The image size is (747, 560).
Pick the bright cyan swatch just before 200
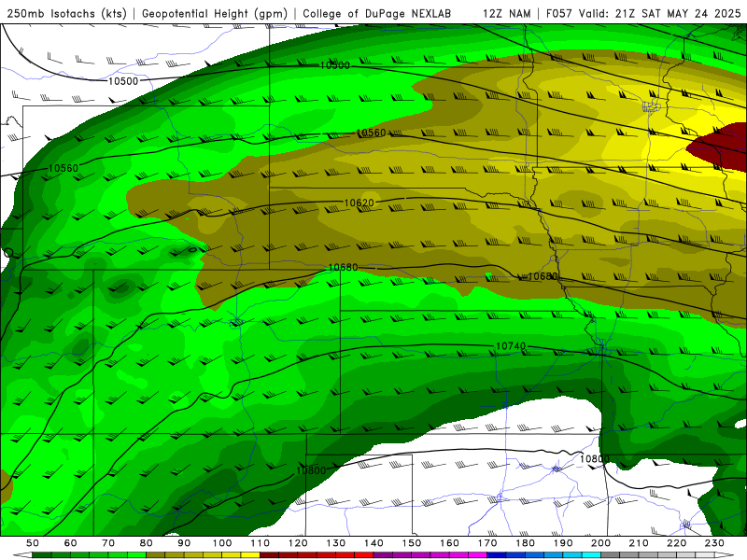592,555
